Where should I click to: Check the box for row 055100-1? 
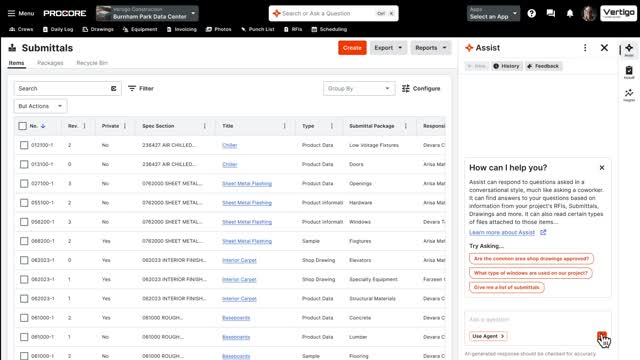[x=24, y=203]
